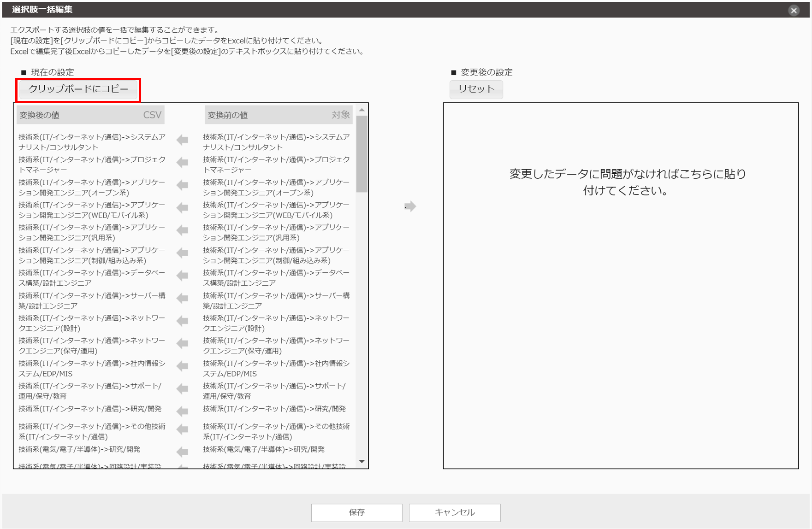Close the 選択肢一括編集 dialog
Image resolution: width=812 pixels, height=529 pixels.
794,10
